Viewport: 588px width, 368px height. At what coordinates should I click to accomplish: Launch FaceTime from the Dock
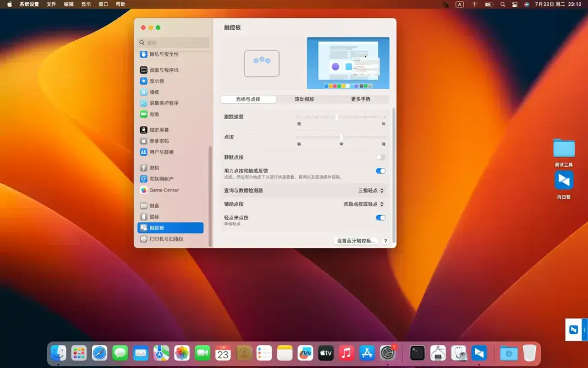[x=203, y=353]
